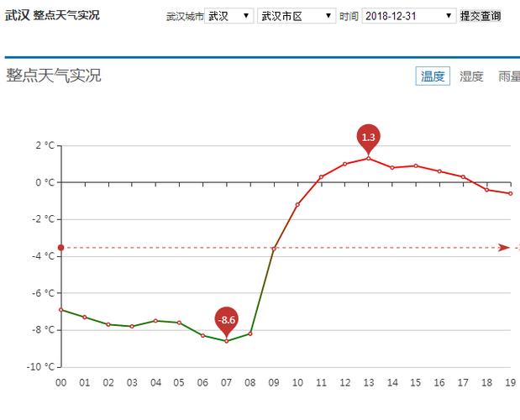Click the data point at hour 11
520x420 pixels.
click(321, 177)
